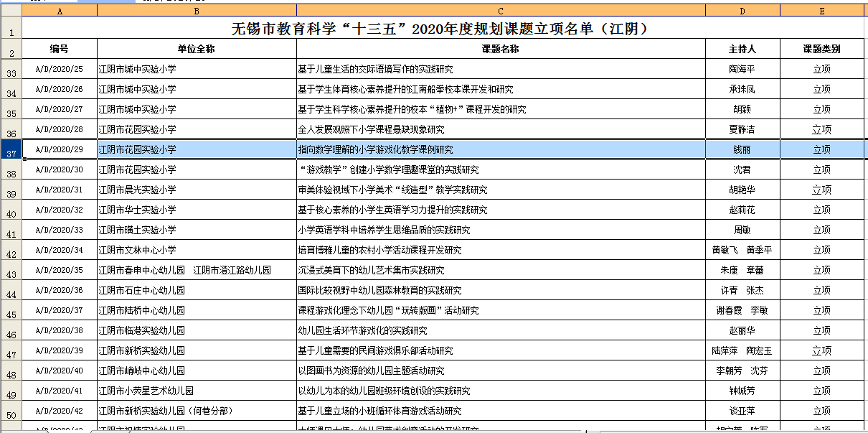Select column B header
The width and height of the screenshot is (868, 433).
[197, 11]
